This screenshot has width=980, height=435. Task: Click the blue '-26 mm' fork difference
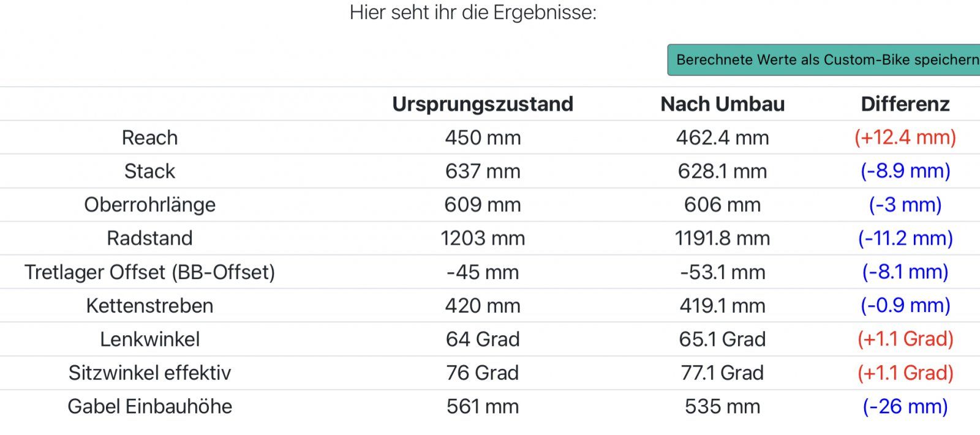pyautogui.click(x=905, y=406)
